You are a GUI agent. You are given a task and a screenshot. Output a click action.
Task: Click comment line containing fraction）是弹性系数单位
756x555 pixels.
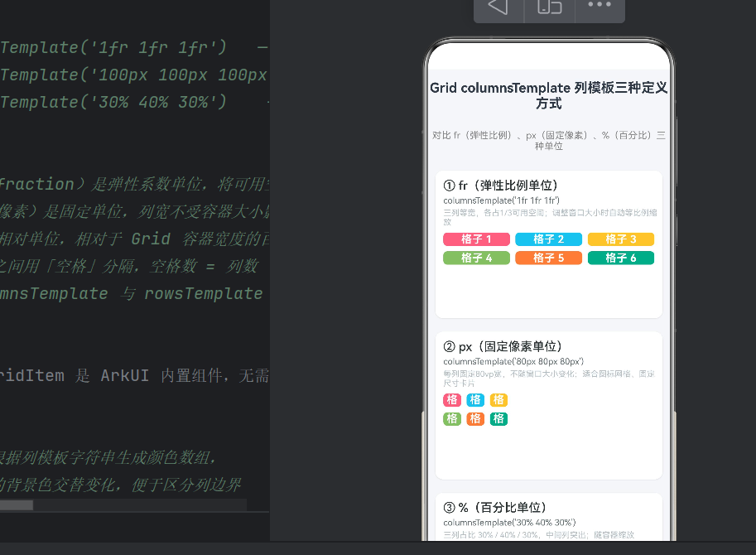coord(134,184)
